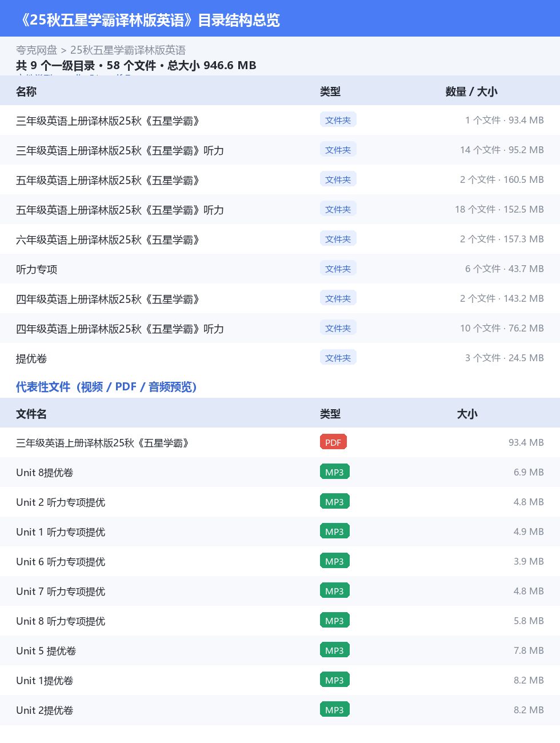
Task: Click the summary line showing 946.6 MB total
Action: [x=136, y=65]
